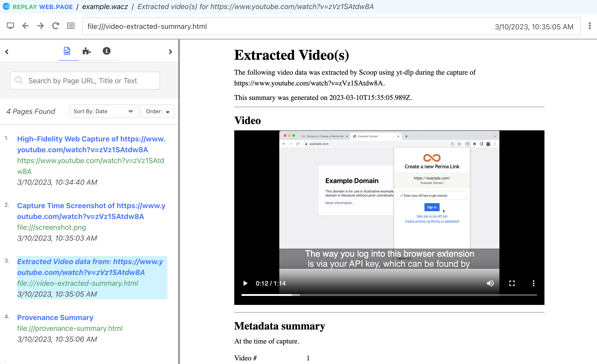
Task: Open video player more options menu
Action: pos(533,283)
